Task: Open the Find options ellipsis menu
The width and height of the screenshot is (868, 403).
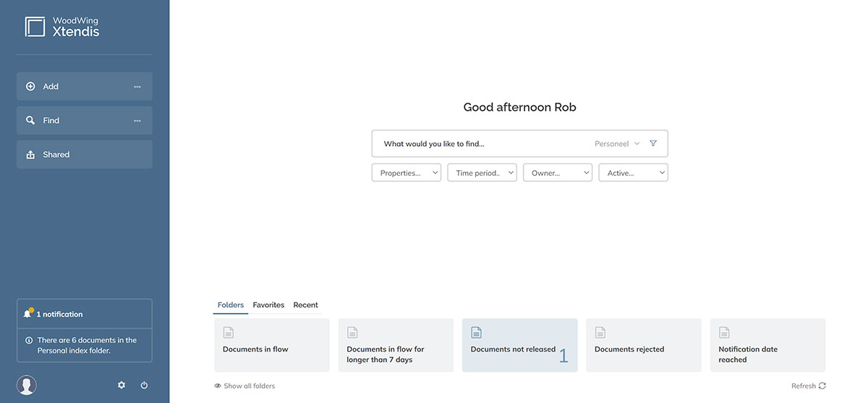Action: click(x=137, y=121)
